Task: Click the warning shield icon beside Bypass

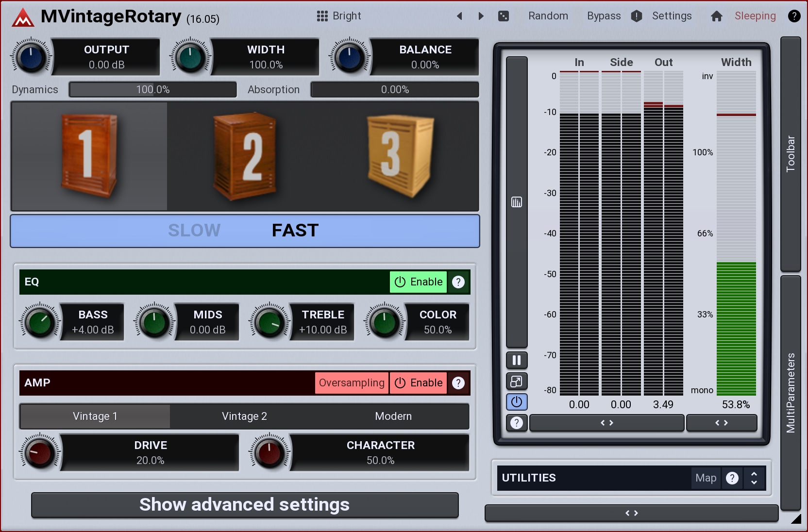Action: point(637,16)
